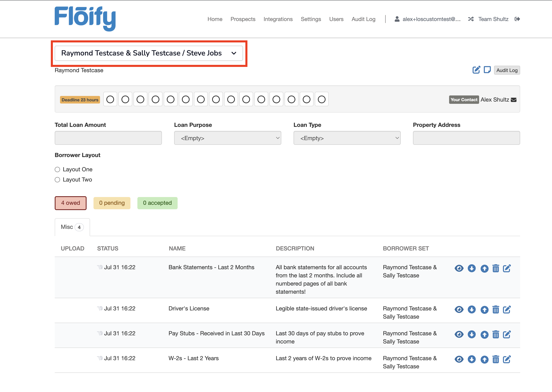Screen dimensions: 552x392
Task: Switch to the Misc tab
Action: 72,227
